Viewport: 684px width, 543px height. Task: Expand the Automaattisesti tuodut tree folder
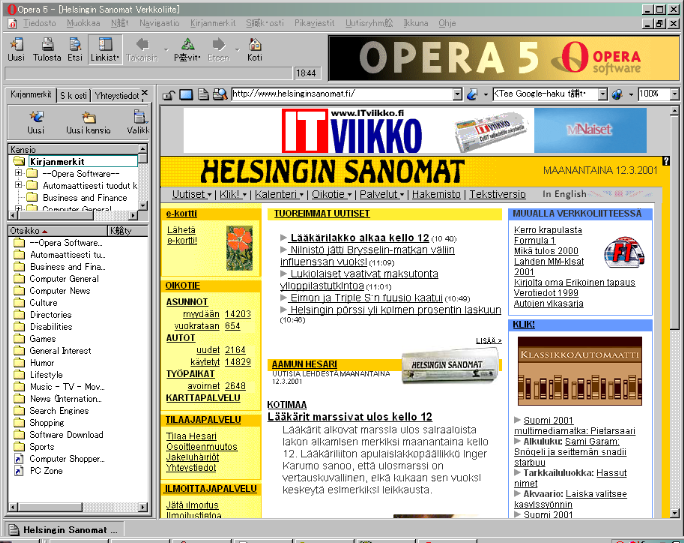tap(18, 185)
